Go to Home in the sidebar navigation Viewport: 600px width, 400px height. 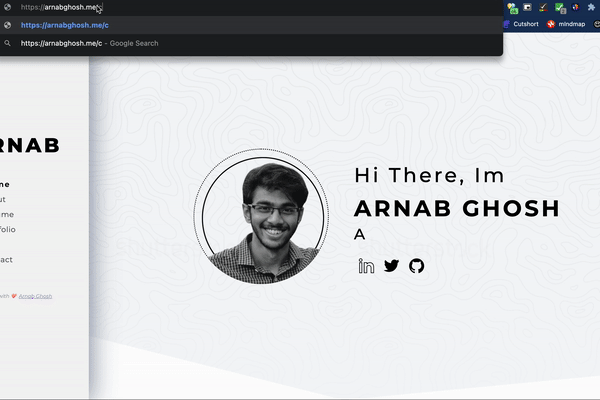coord(5,184)
